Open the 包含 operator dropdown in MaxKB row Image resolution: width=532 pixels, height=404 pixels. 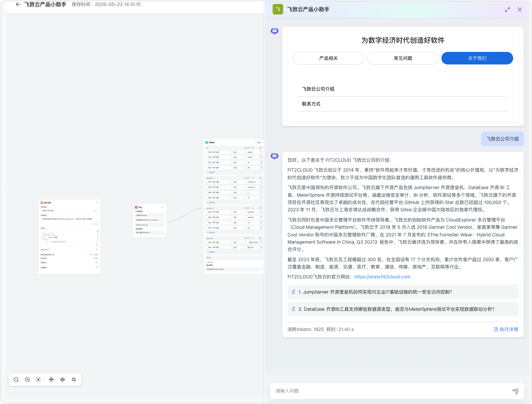pos(239,152)
